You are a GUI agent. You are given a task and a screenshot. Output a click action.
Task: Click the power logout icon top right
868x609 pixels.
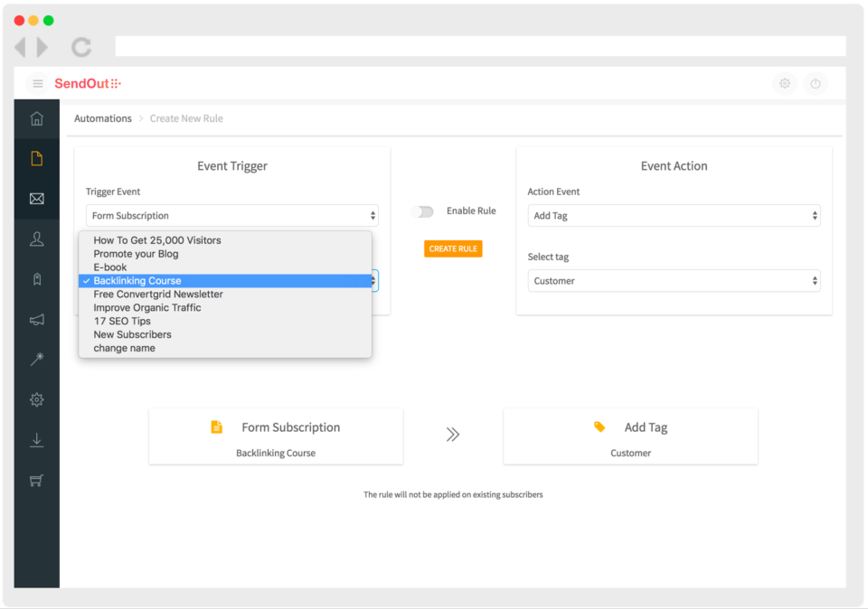coord(816,83)
